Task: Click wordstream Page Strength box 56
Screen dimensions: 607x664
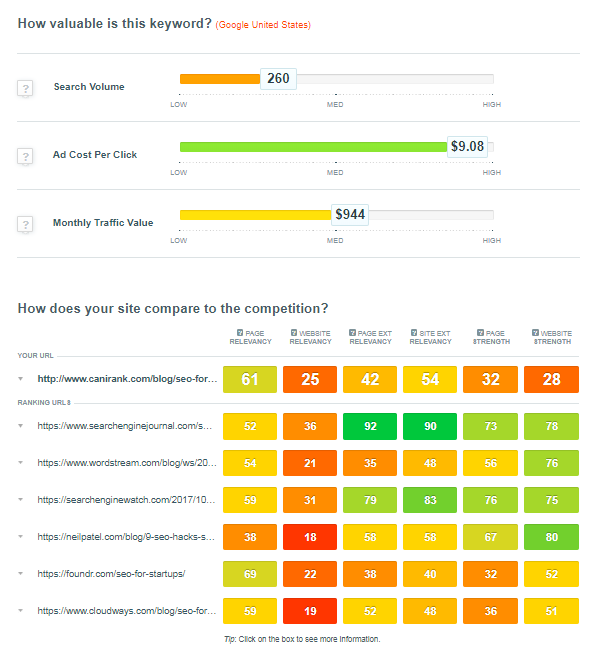Action: click(491, 463)
